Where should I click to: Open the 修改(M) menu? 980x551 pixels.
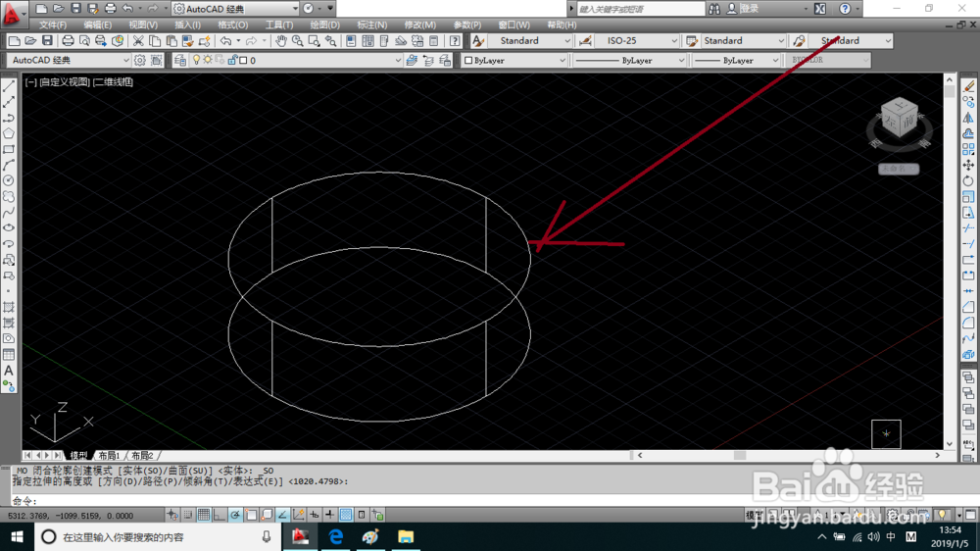(x=420, y=25)
